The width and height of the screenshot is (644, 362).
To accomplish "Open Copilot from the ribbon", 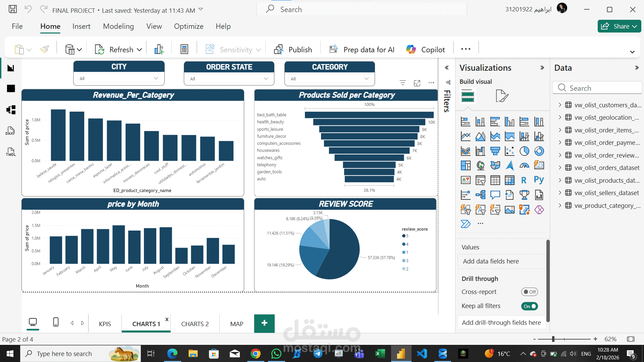I will point(425,49).
